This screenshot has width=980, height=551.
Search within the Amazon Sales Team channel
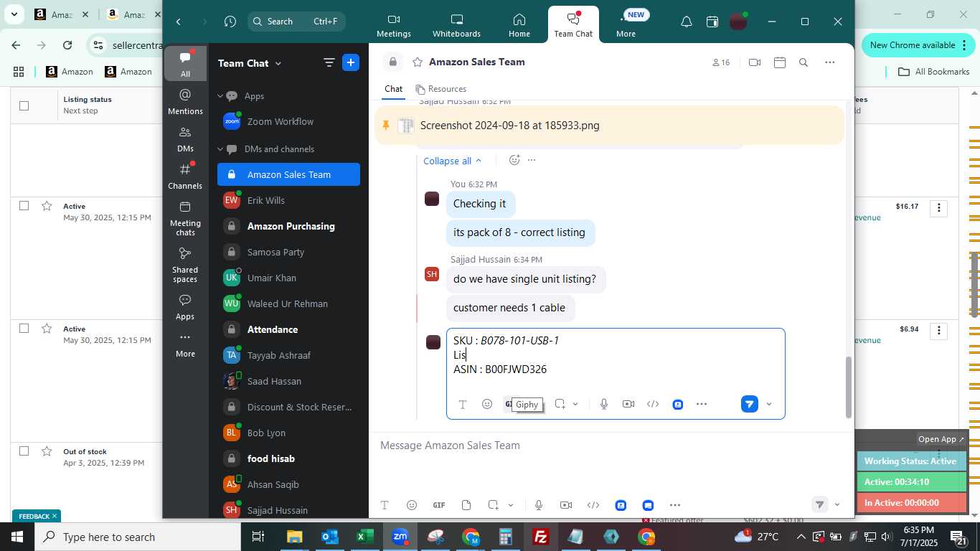coord(804,62)
